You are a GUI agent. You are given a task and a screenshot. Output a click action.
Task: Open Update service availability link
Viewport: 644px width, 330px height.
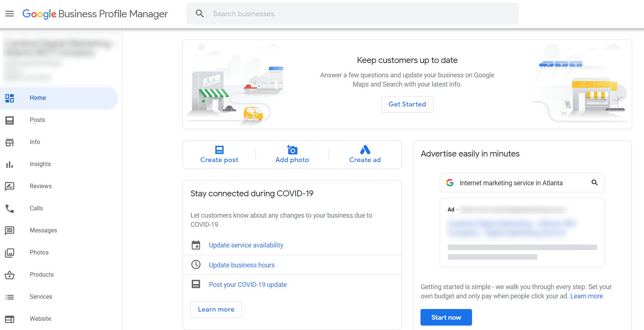pos(246,245)
